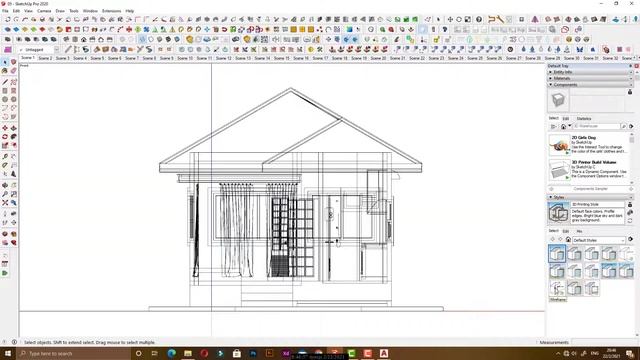Select the Tape Measure tool
This screenshot has width=640, height=360.
pos(5,157)
